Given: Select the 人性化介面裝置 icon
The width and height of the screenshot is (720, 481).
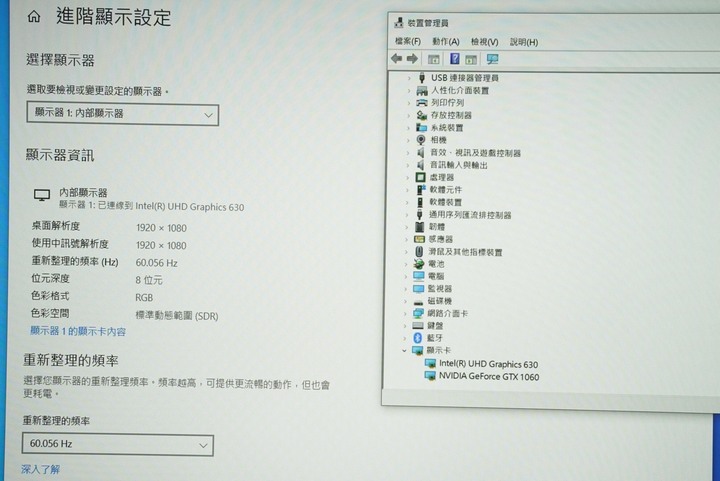Looking at the screenshot, I should pos(422,90).
